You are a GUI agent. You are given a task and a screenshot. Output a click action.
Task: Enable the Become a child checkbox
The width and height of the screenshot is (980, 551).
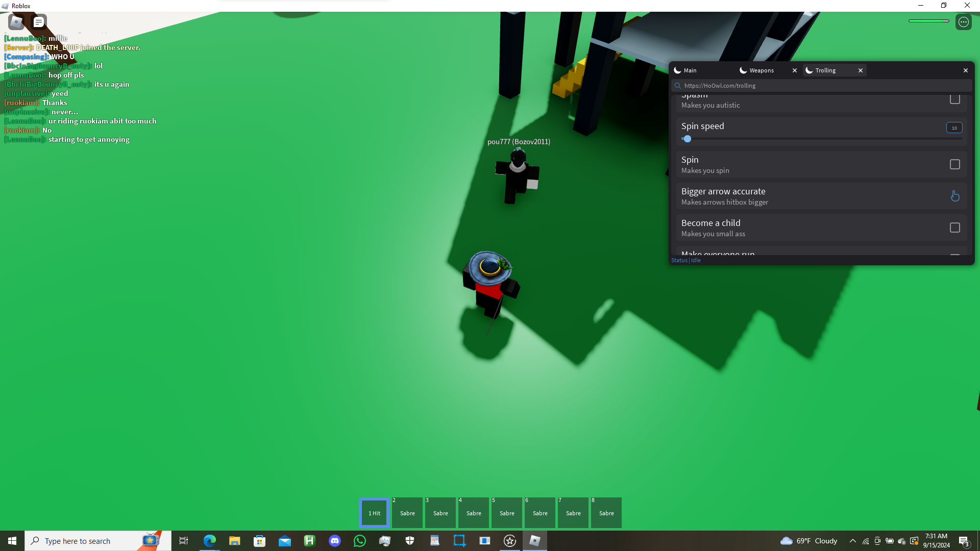[954, 228]
